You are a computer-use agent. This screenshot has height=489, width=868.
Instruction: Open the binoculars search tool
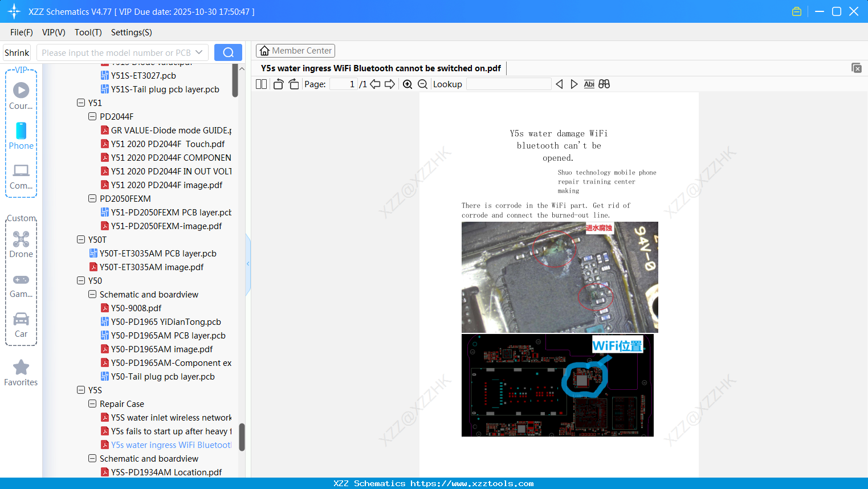click(x=604, y=84)
